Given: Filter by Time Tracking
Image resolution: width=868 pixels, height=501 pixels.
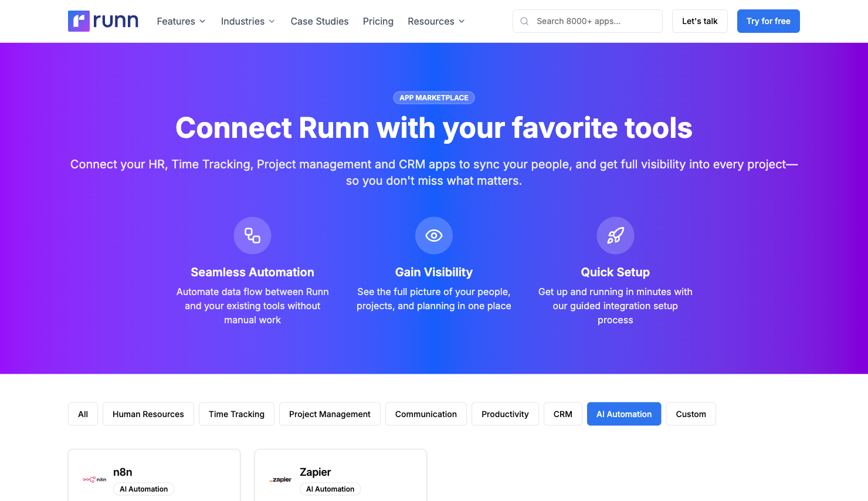Looking at the screenshot, I should (x=236, y=414).
